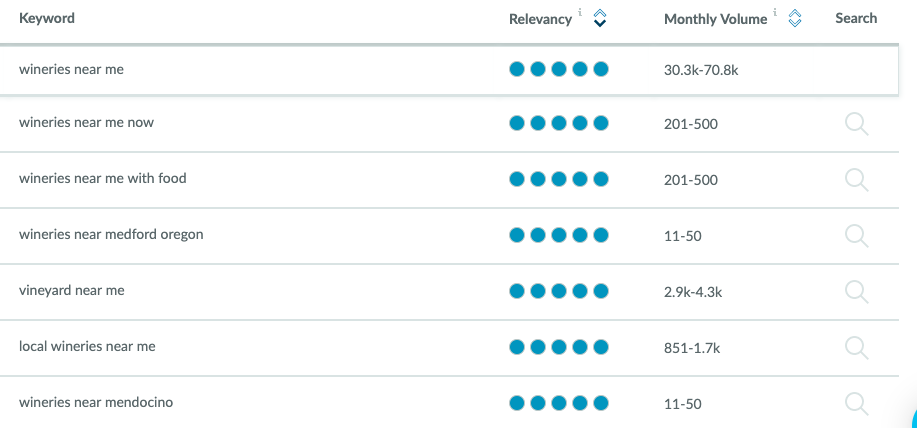
Task: Search the local wineries near me keyword
Action: (857, 348)
